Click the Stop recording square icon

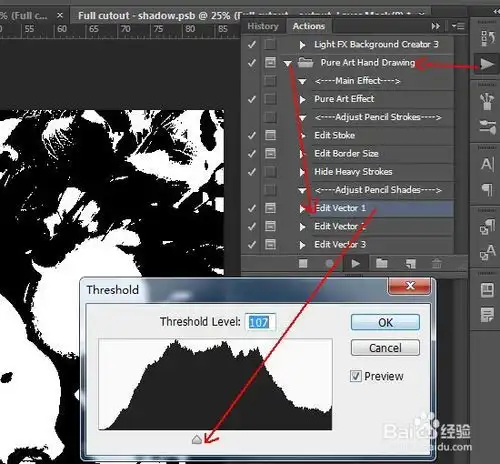[x=303, y=264]
